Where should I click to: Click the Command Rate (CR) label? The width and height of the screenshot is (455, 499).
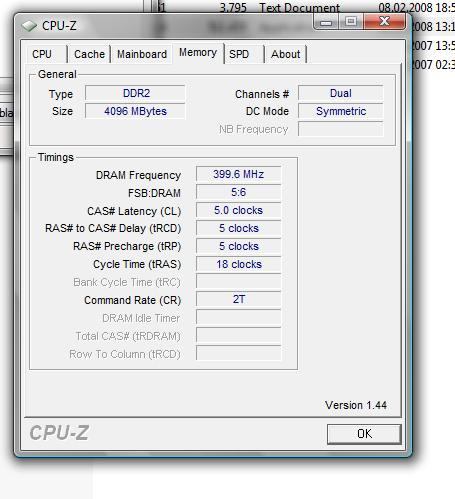click(133, 300)
